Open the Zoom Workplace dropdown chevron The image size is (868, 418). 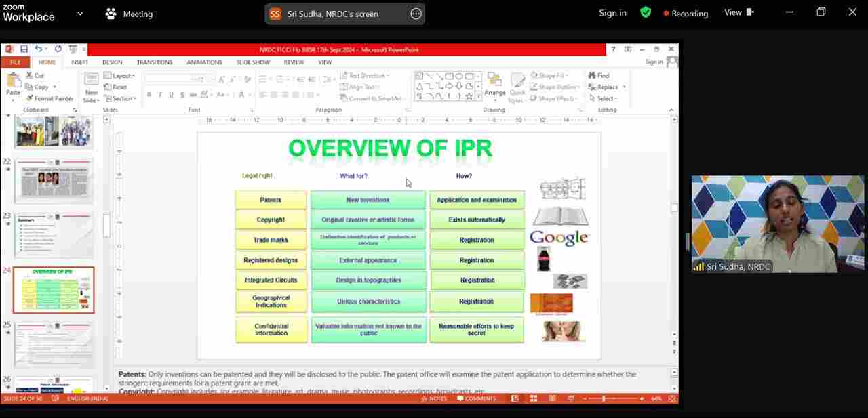pyautogui.click(x=80, y=14)
